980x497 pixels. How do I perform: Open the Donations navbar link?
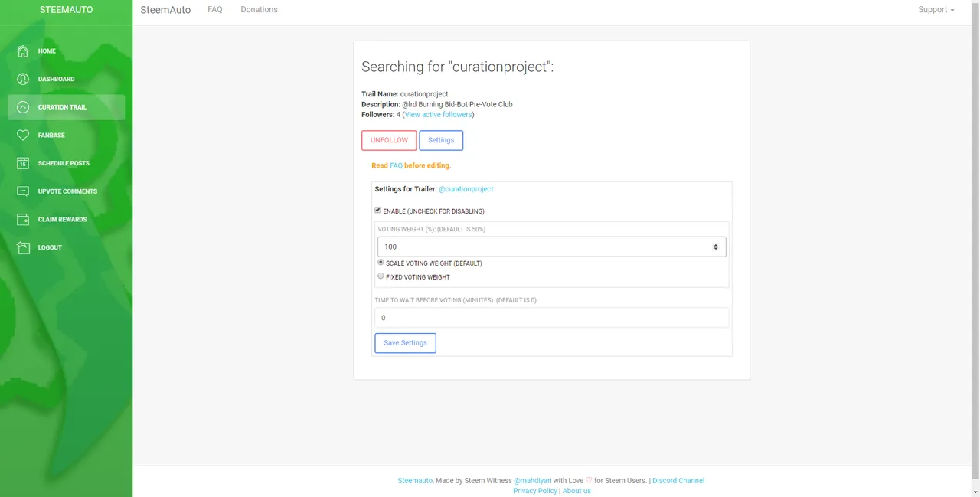tap(259, 10)
